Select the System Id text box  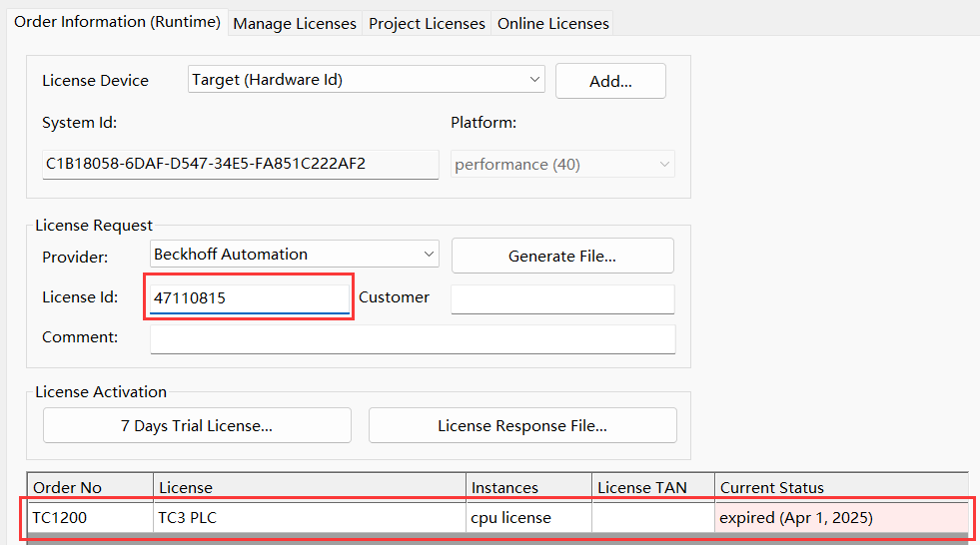click(240, 164)
